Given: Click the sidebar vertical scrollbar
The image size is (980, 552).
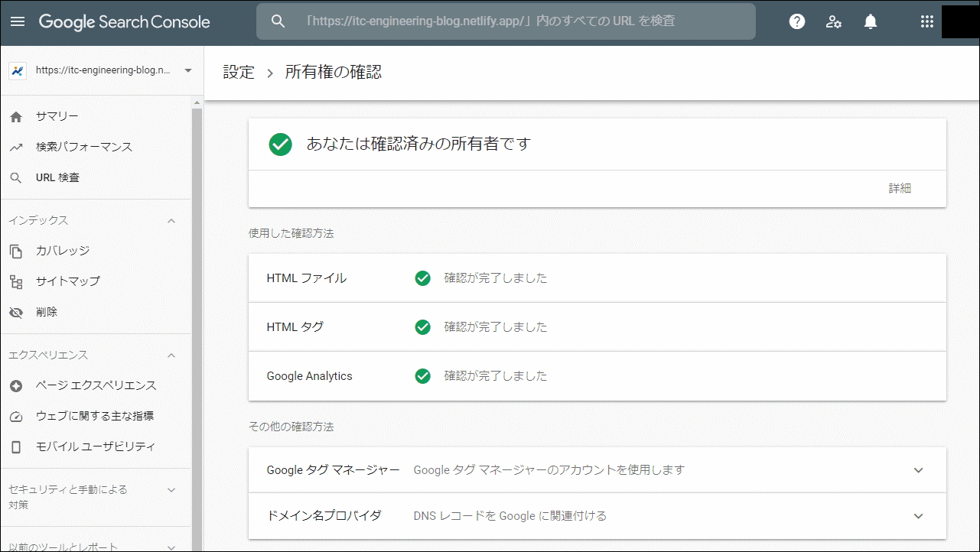Looking at the screenshot, I should click(197, 329).
